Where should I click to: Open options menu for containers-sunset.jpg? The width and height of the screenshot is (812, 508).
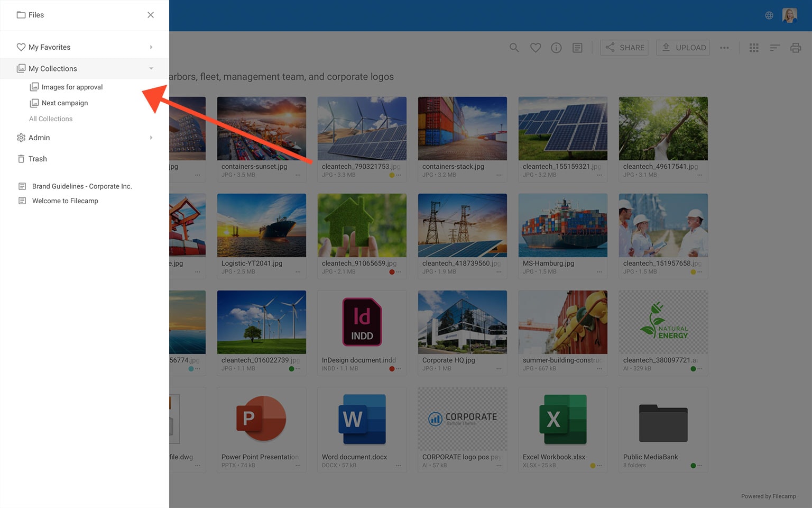pyautogui.click(x=298, y=175)
